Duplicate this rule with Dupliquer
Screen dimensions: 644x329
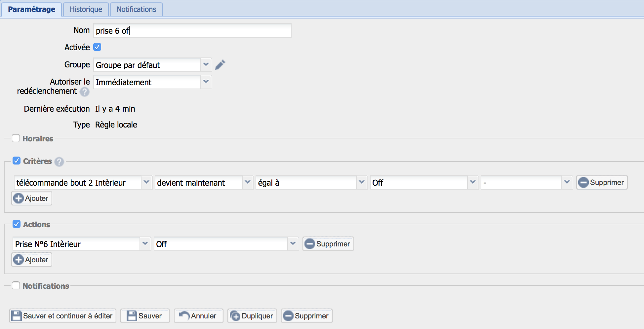pos(252,316)
